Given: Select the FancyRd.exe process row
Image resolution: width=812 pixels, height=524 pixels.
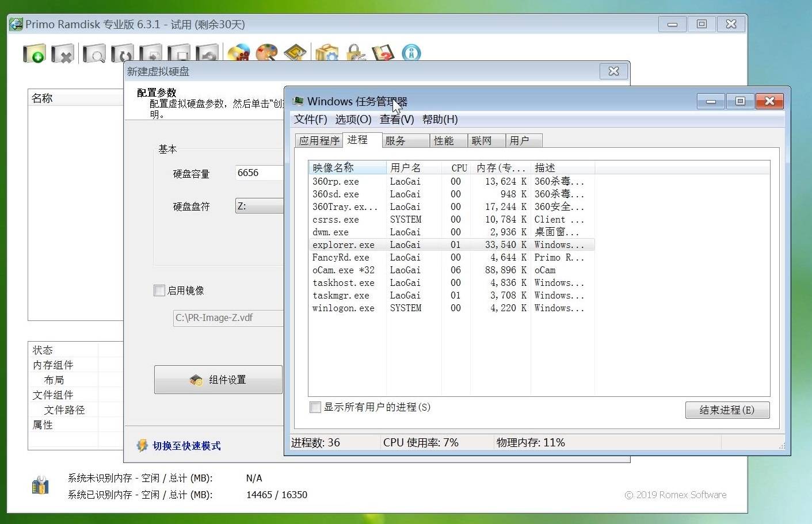Looking at the screenshot, I should [452, 257].
